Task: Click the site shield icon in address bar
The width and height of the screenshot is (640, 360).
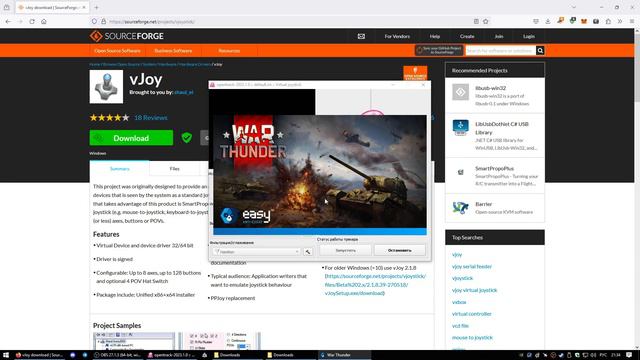Action: pyautogui.click(x=94, y=21)
